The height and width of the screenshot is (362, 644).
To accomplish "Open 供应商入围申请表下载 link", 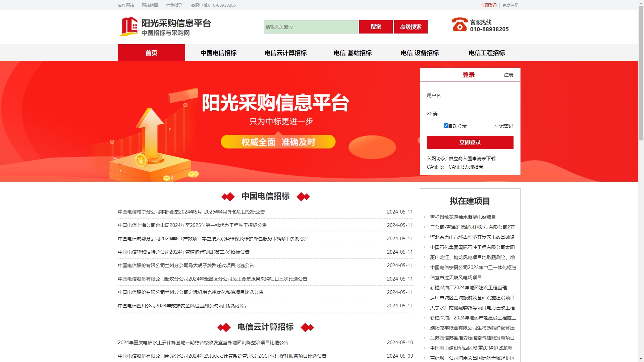I will (x=472, y=159).
